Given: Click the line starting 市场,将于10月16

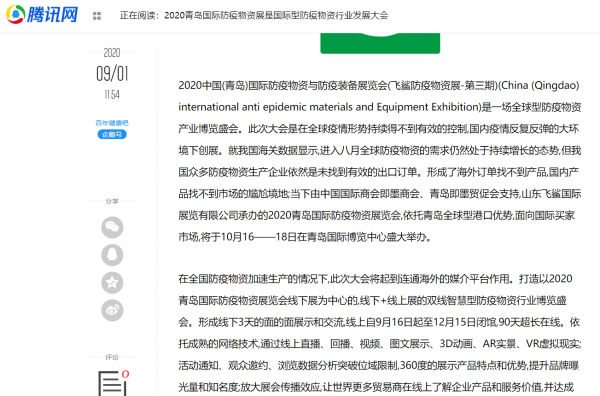Looking at the screenshot, I should tap(305, 237).
